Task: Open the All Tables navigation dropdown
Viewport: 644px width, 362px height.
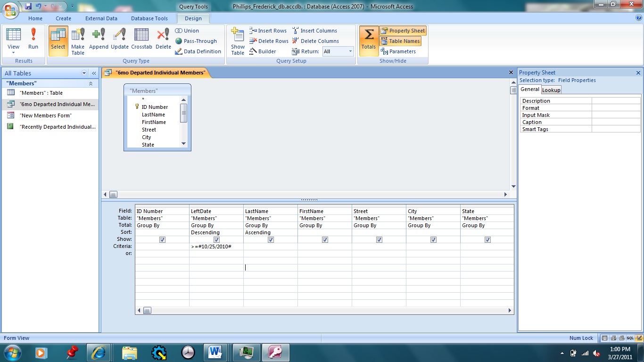Action: 84,73
